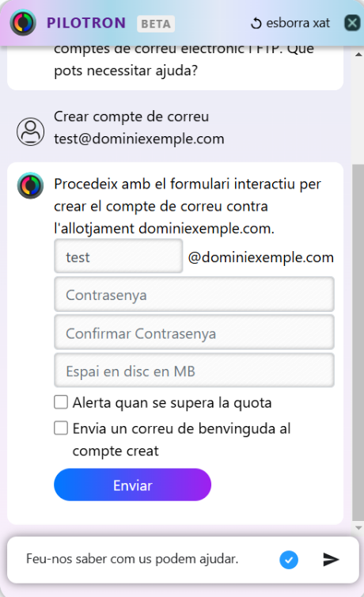Click the blue checkmark icon in input bar
The height and width of the screenshot is (597, 364).
pos(289,560)
